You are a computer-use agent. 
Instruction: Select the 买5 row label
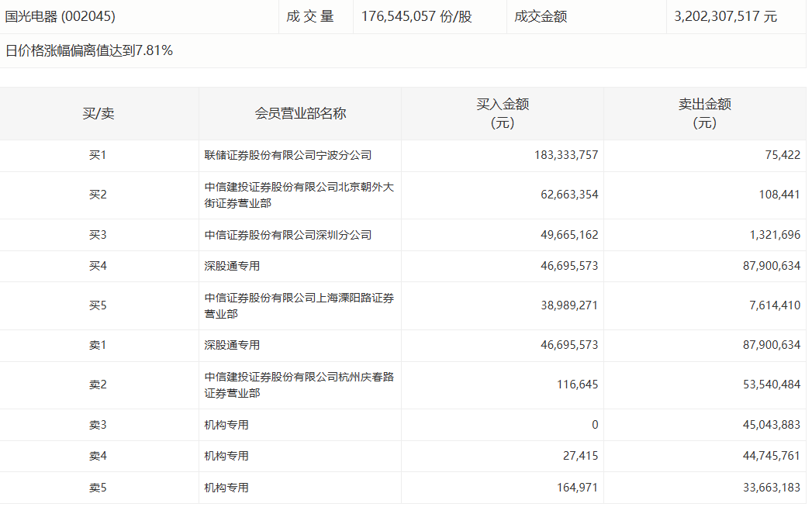click(x=98, y=305)
